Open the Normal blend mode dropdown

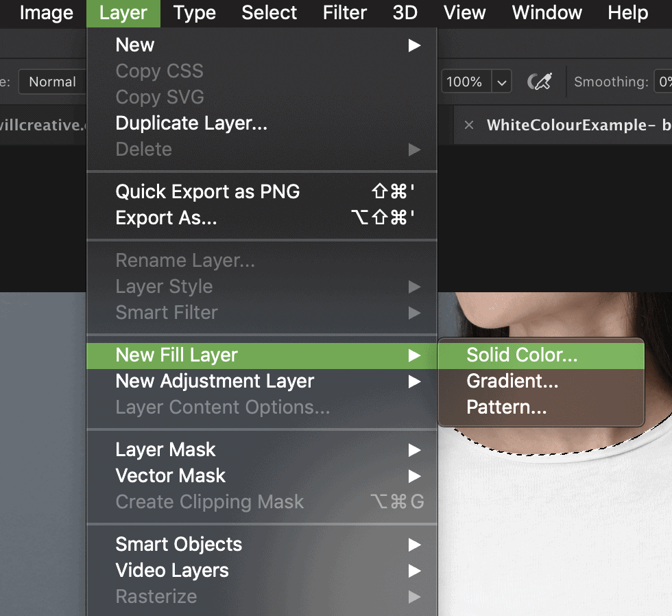53,82
